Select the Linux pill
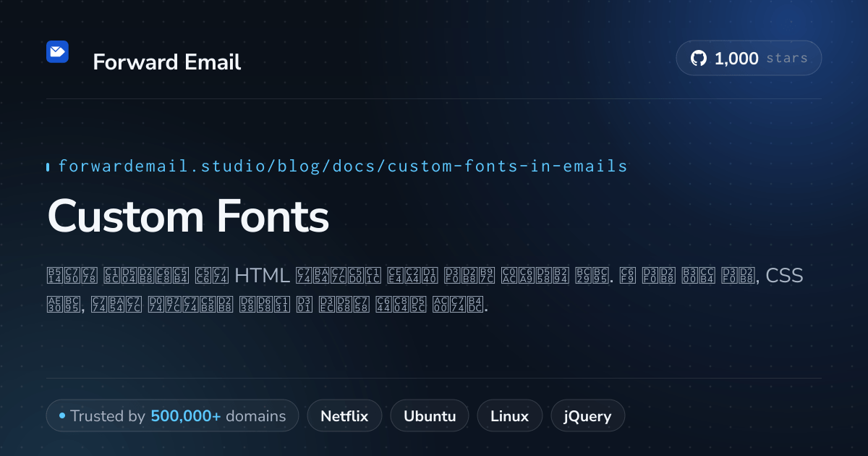This screenshot has height=456, width=868. click(x=509, y=416)
